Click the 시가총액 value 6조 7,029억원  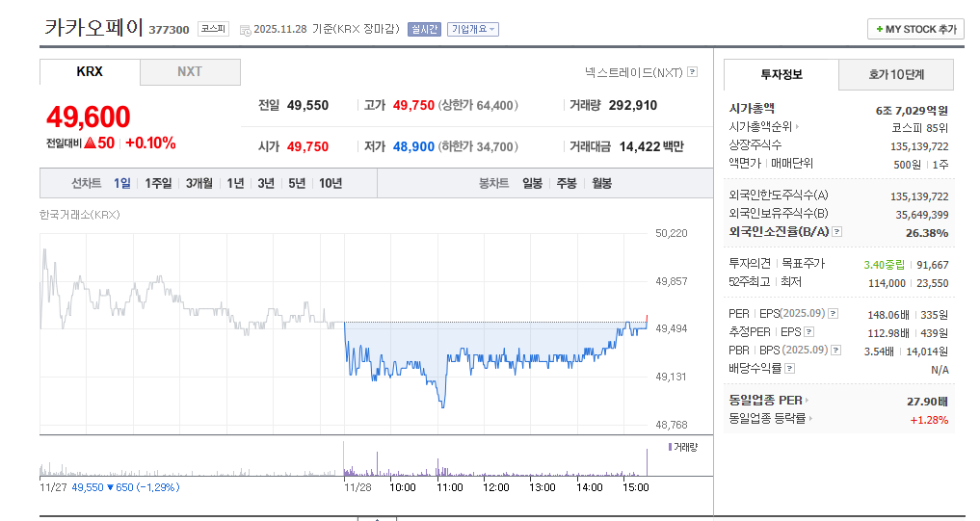tap(912, 111)
